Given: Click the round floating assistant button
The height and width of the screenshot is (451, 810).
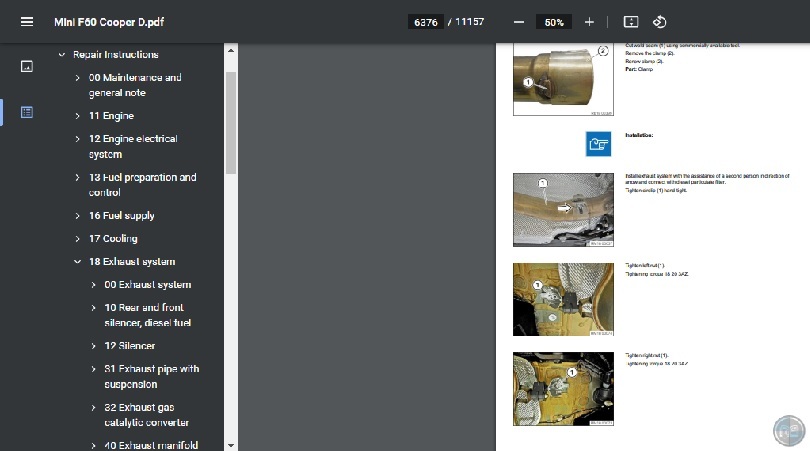Looking at the screenshot, I should coord(789,430).
